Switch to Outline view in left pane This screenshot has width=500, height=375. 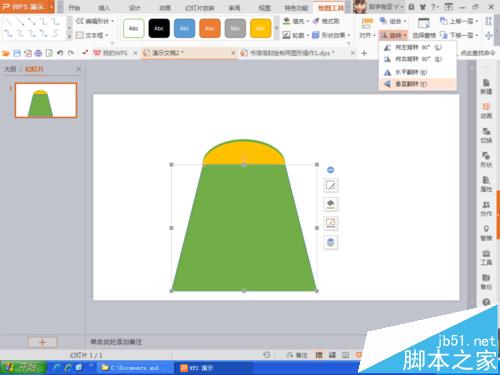pos(10,69)
